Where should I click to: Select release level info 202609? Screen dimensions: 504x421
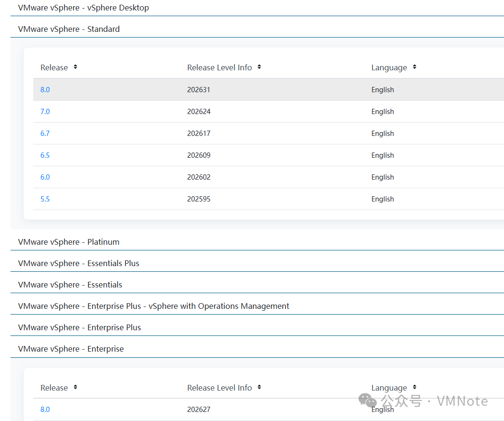coord(199,155)
